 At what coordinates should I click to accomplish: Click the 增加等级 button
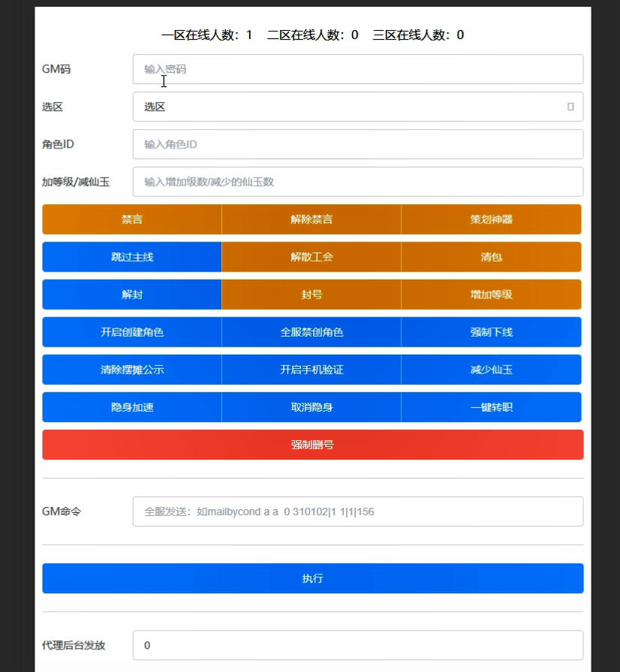click(x=492, y=295)
